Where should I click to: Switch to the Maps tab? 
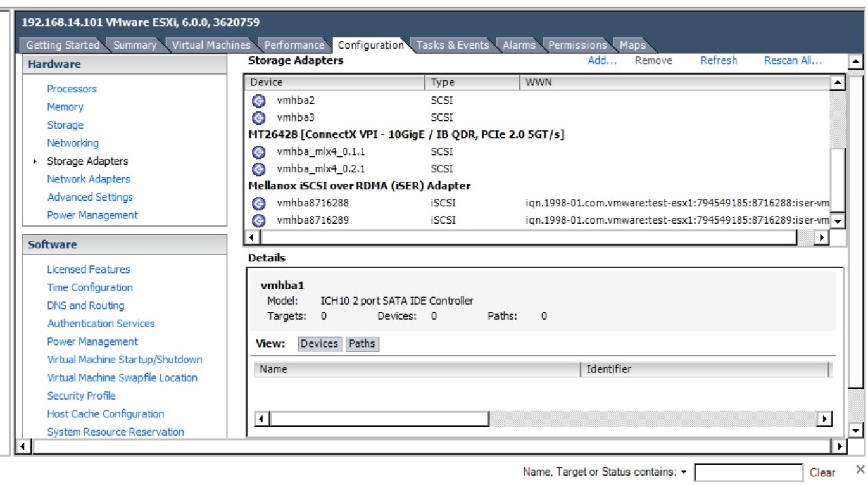tap(632, 45)
